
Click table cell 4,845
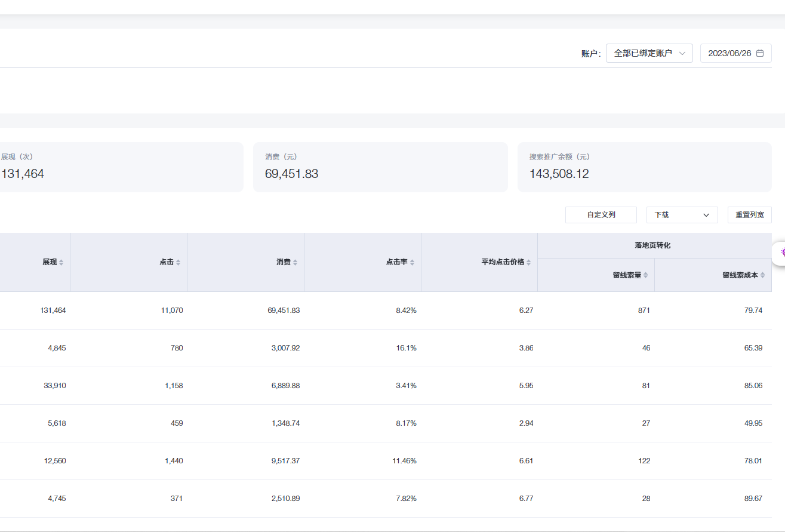click(57, 348)
